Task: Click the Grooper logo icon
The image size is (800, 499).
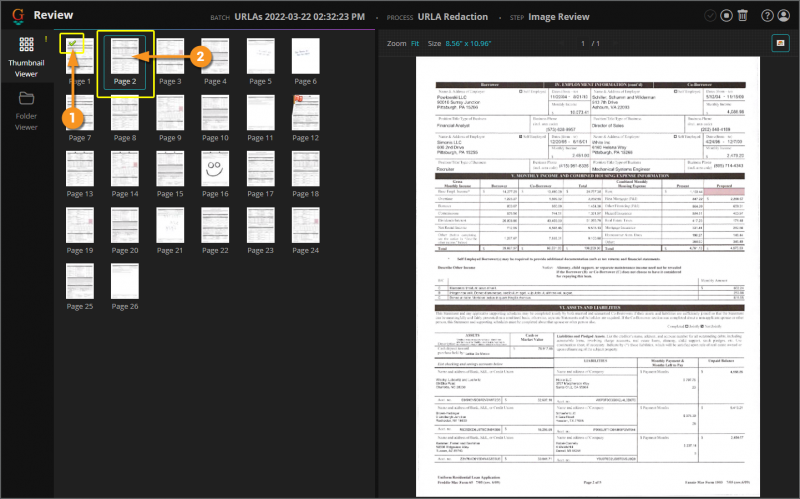Action: (x=18, y=16)
